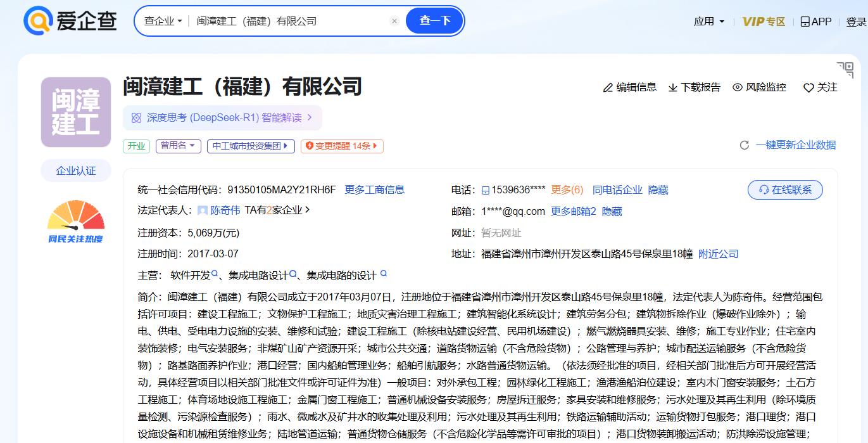This screenshot has height=443, width=868.
Task: Focus the company search input field
Action: (x=288, y=21)
